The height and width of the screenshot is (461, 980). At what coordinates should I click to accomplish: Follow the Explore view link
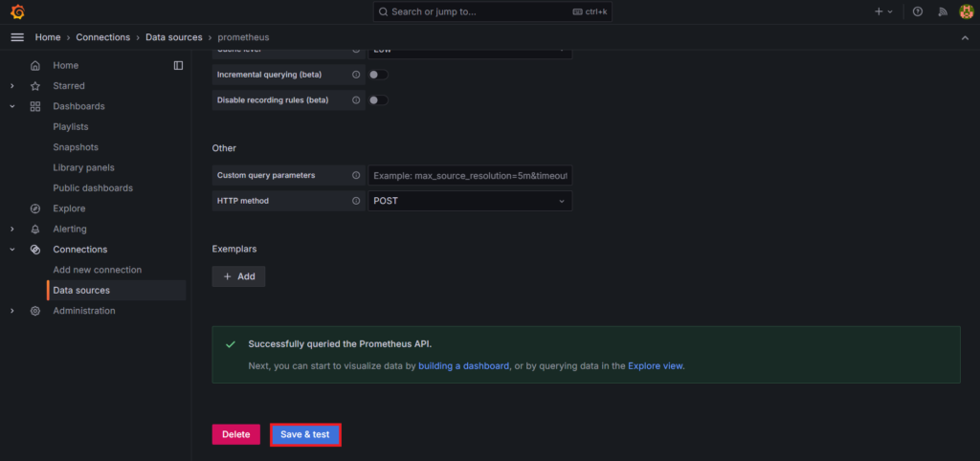655,366
